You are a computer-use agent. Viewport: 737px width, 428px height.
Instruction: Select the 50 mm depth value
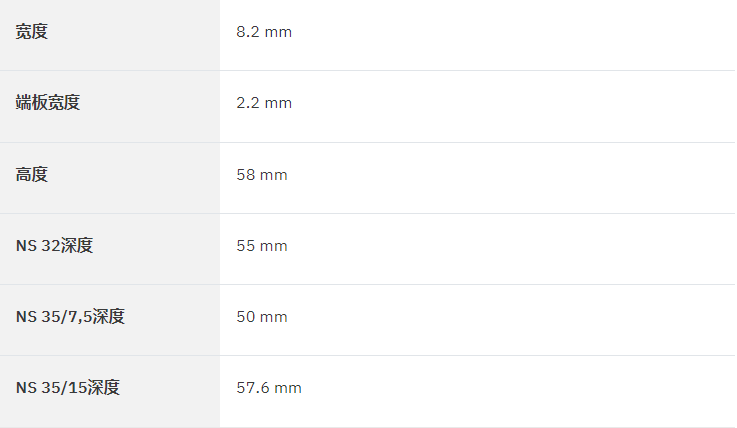click(x=262, y=317)
